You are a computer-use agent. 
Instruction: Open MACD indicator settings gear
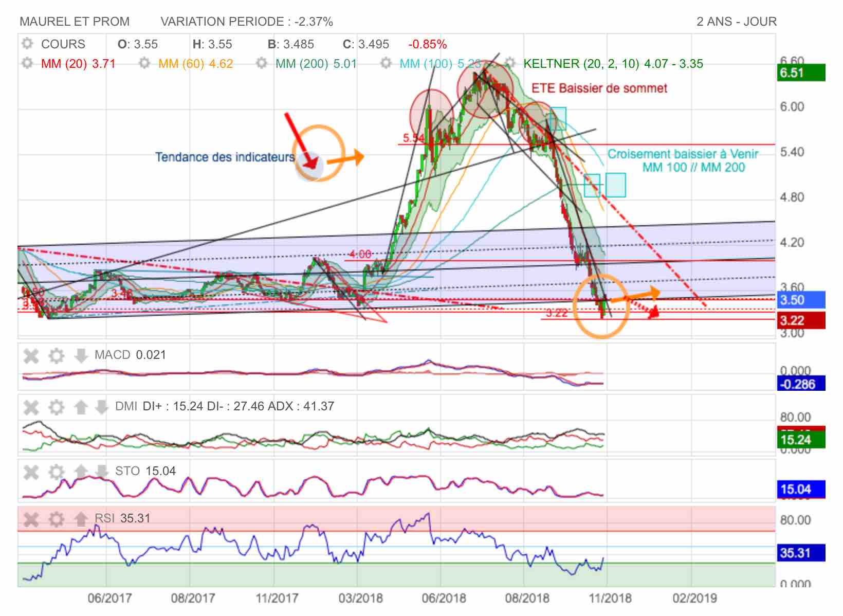pyautogui.click(x=57, y=355)
